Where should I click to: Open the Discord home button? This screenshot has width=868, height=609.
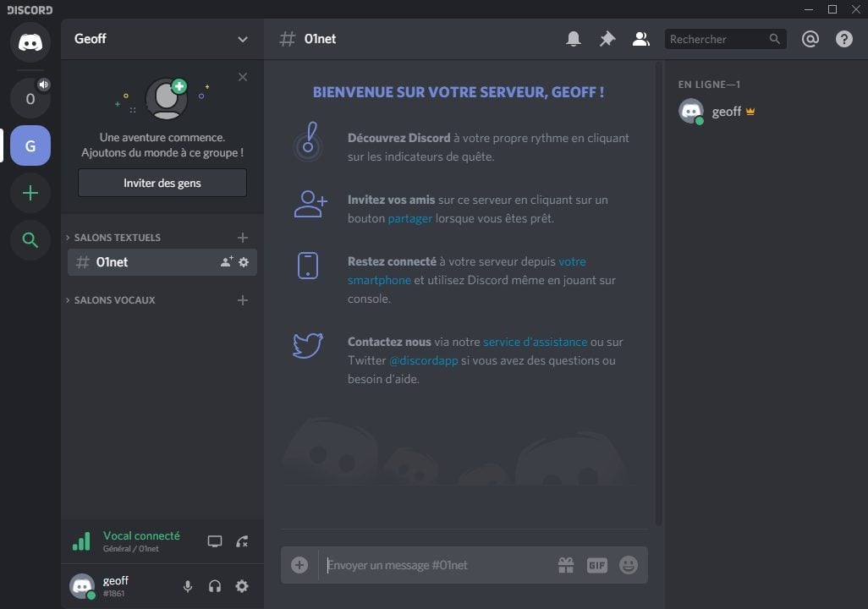[30, 42]
